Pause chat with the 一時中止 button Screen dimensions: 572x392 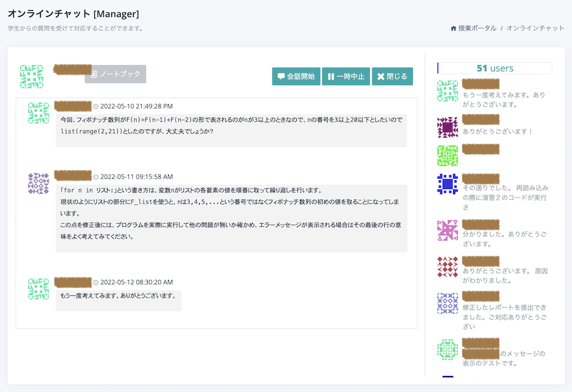(x=345, y=76)
